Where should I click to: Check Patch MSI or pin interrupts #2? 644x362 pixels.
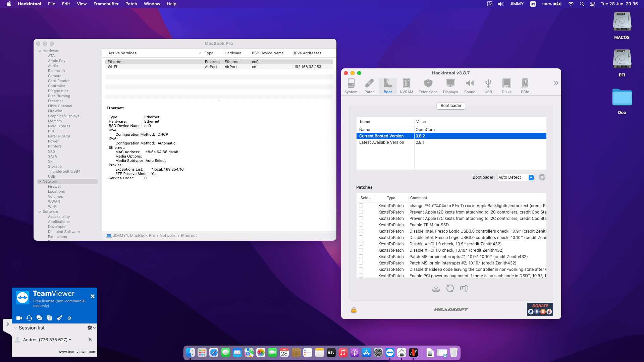click(361, 263)
